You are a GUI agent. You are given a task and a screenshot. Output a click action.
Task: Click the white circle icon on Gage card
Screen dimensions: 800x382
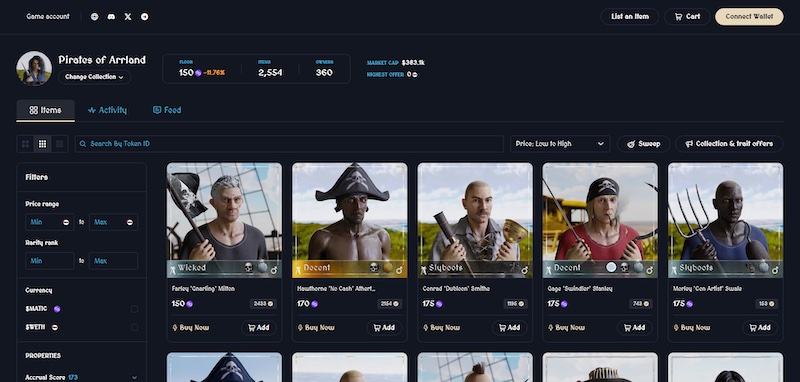(611, 267)
